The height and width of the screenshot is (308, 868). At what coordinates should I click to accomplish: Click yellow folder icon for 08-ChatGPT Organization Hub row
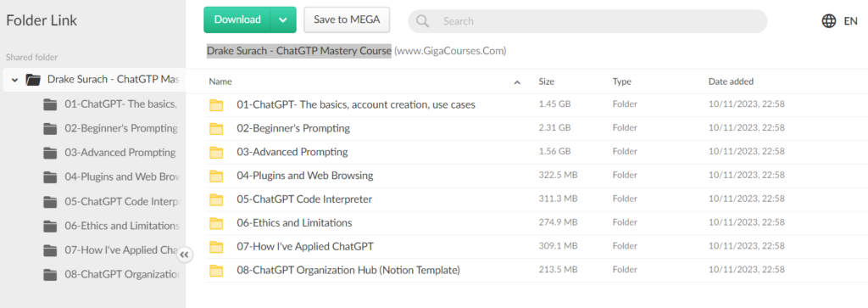tap(216, 271)
